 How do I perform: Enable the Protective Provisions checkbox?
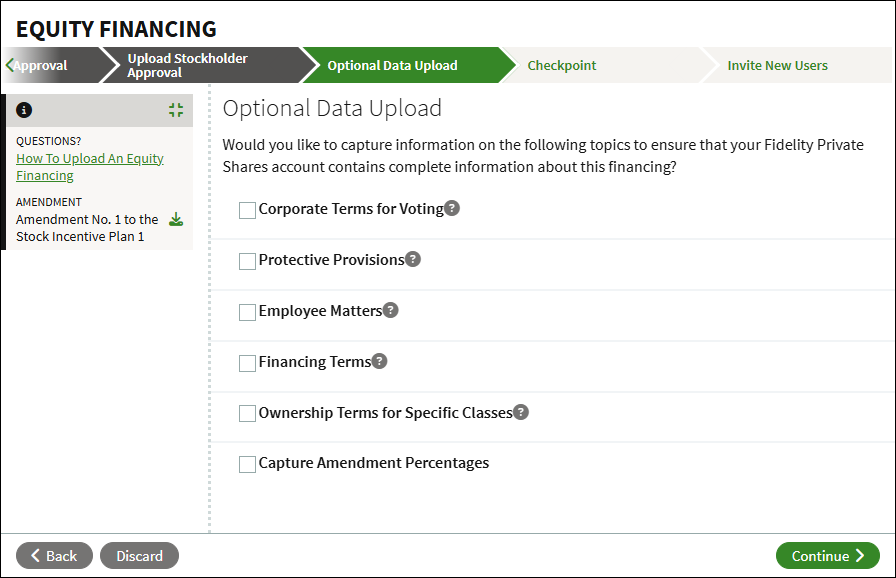(x=247, y=261)
